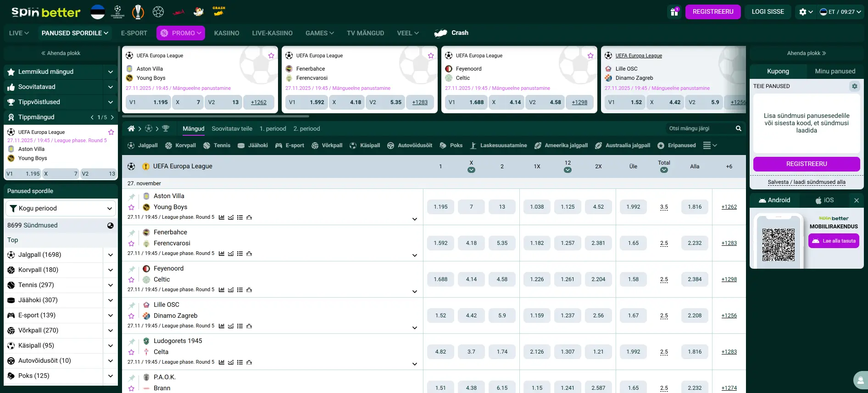The width and height of the screenshot is (868, 393).
Task: Open coupon settings gear icon
Action: pos(854,86)
